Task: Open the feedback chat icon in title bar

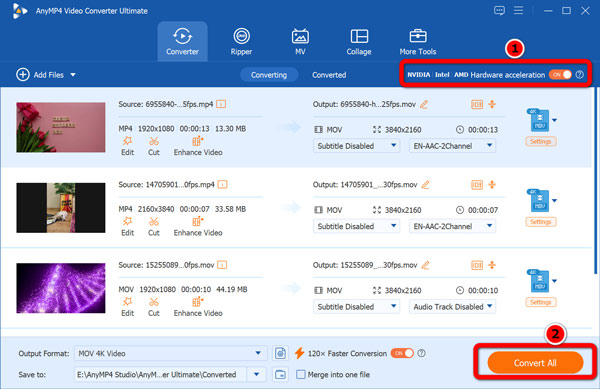Action: pos(499,10)
